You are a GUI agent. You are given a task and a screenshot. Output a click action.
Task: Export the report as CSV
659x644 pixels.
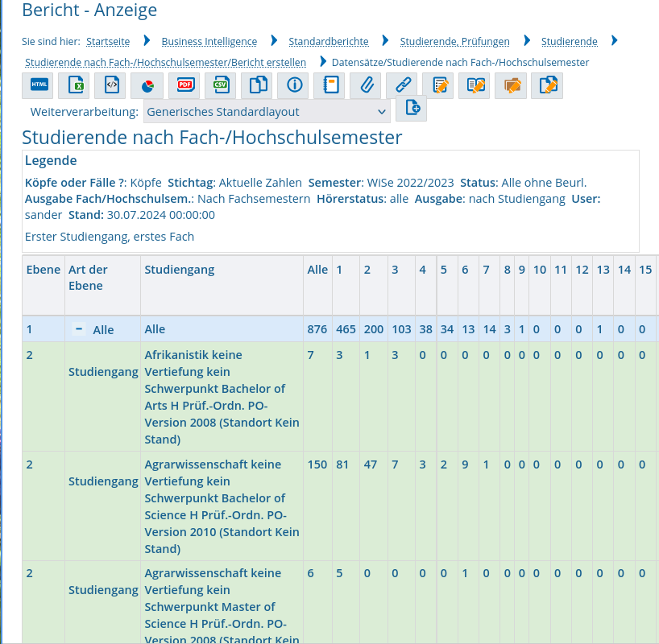click(220, 85)
